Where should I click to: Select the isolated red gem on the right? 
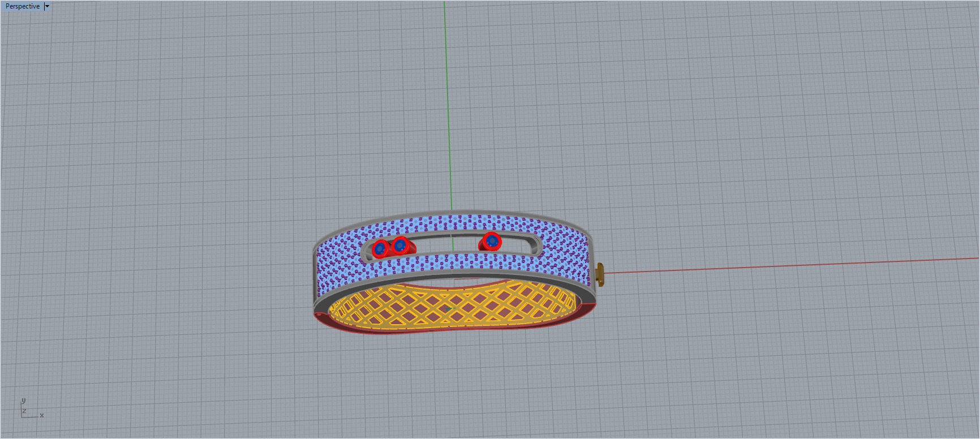tap(491, 242)
